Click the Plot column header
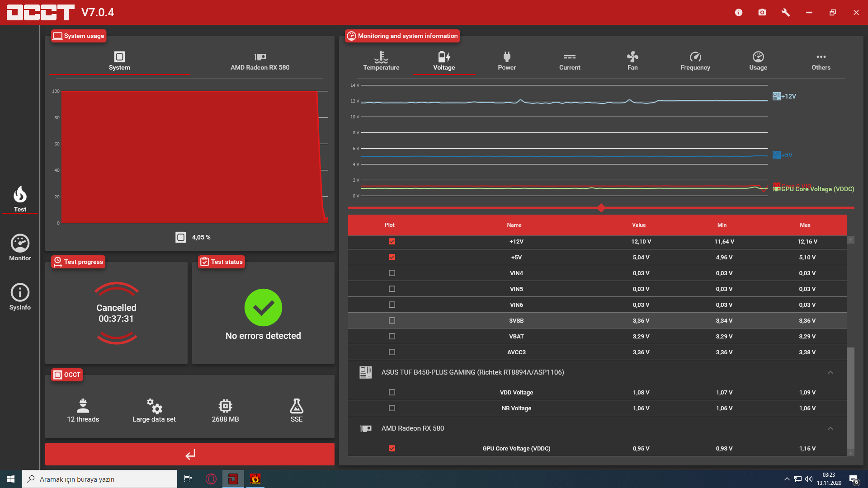The width and height of the screenshot is (868, 488). [390, 225]
